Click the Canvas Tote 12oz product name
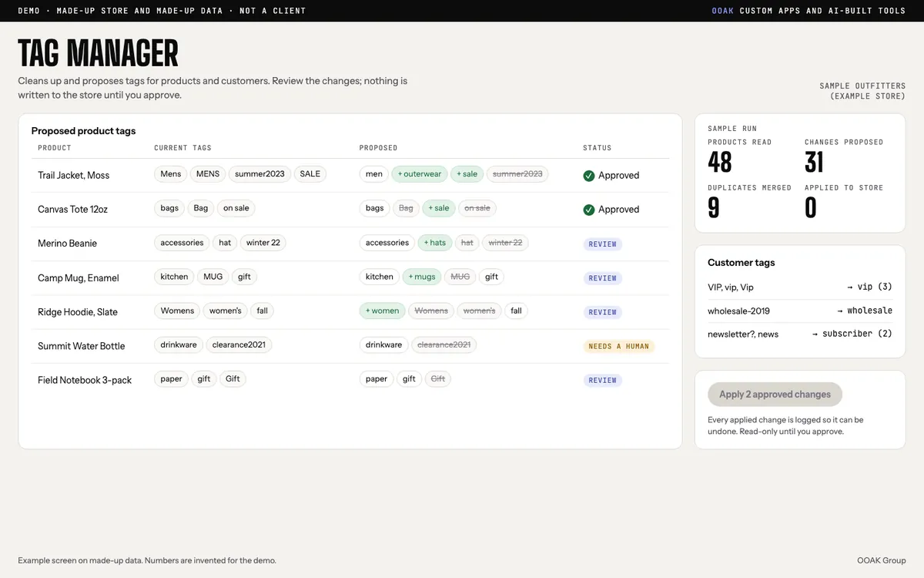The width and height of the screenshot is (924, 578). (x=74, y=210)
